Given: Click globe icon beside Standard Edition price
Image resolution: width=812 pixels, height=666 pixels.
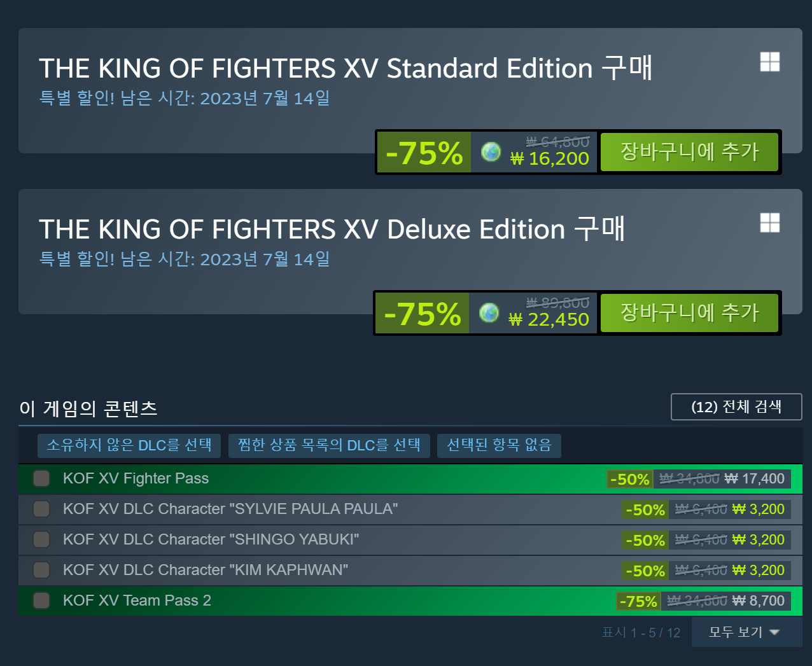Looking at the screenshot, I should [x=491, y=152].
